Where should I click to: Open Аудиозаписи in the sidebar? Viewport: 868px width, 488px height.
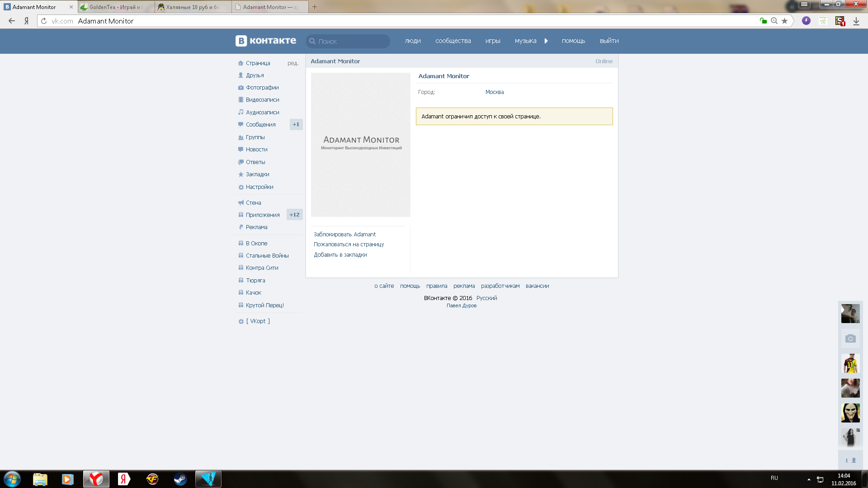[262, 113]
